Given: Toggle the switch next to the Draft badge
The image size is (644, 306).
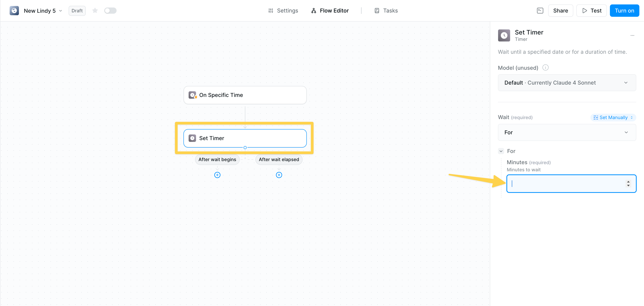Looking at the screenshot, I should 110,10.
